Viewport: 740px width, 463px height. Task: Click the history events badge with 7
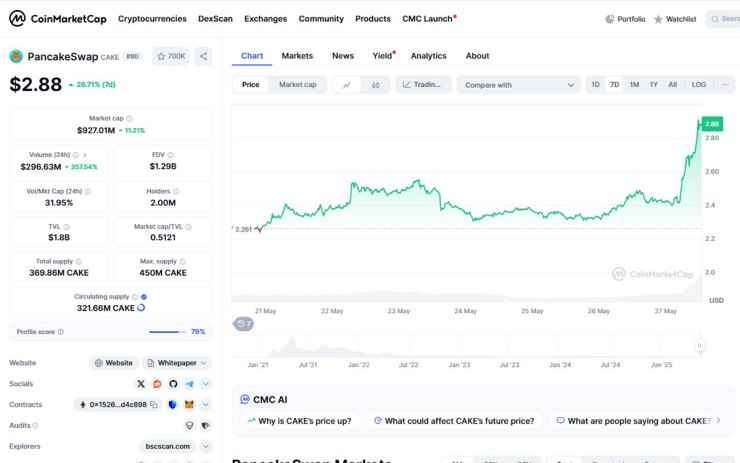point(244,324)
